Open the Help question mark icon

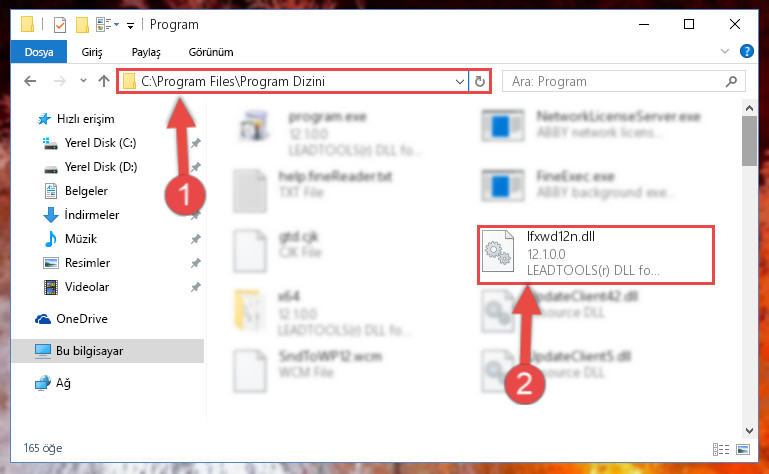pos(746,51)
